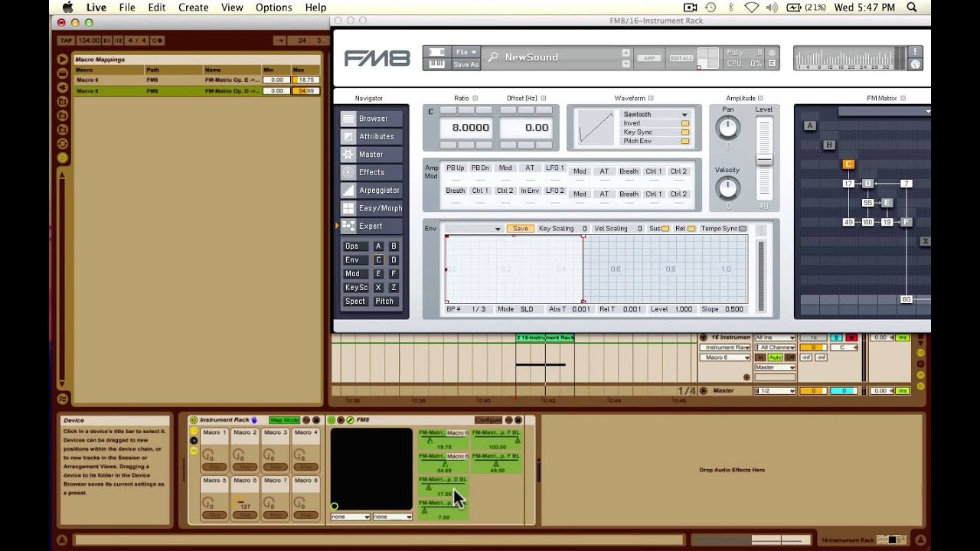
Task: Toggle the waveform Key Sync option
Action: click(x=685, y=132)
